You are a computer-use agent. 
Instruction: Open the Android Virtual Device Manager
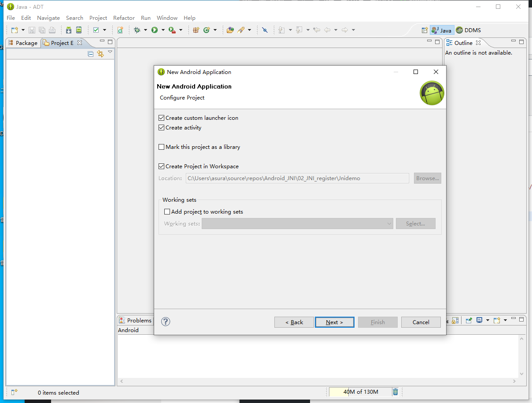click(x=79, y=30)
